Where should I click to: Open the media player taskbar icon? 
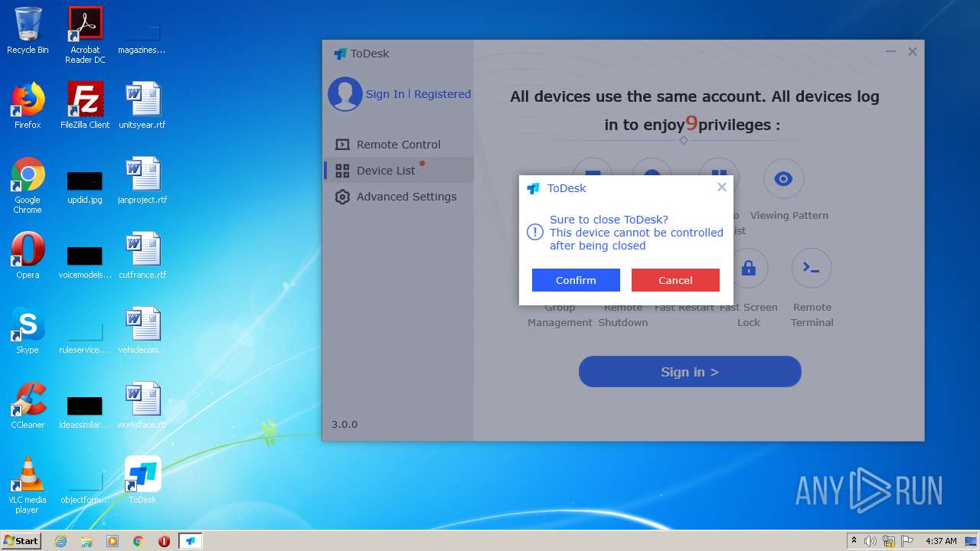coord(113,541)
